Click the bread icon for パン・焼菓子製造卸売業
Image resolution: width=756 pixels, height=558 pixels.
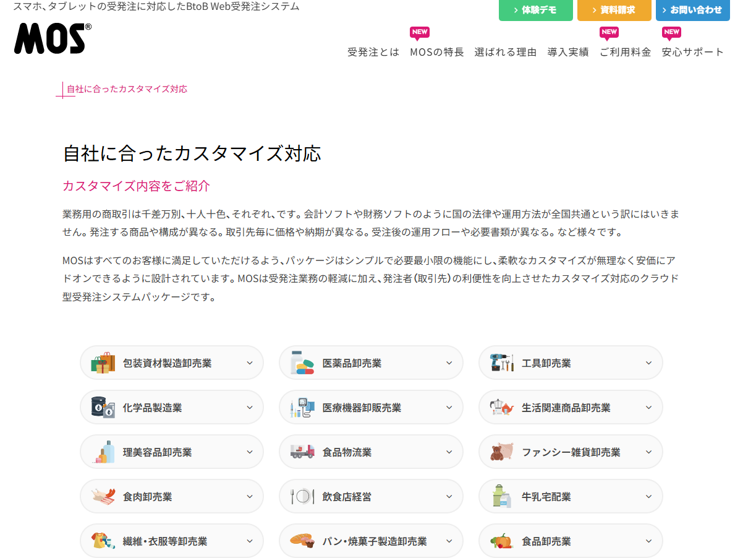pos(302,541)
